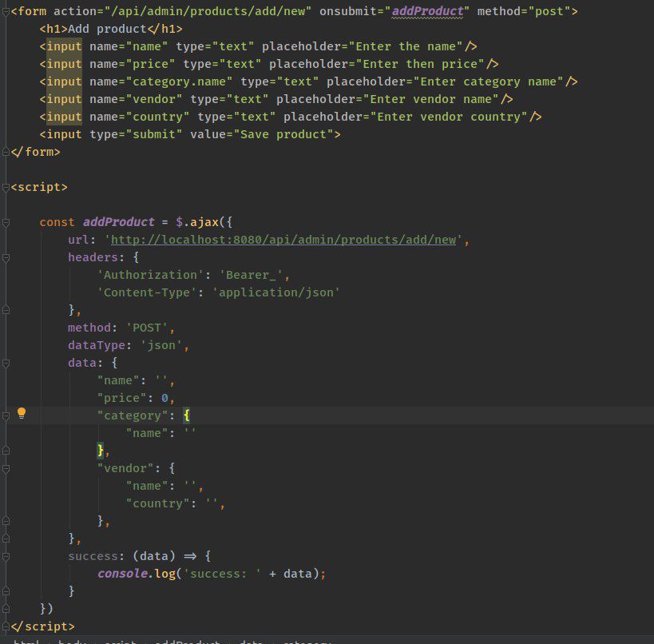Screen dimensions: 654x644
Task: Click placeholder "Enter category name" value
Action: (x=488, y=81)
